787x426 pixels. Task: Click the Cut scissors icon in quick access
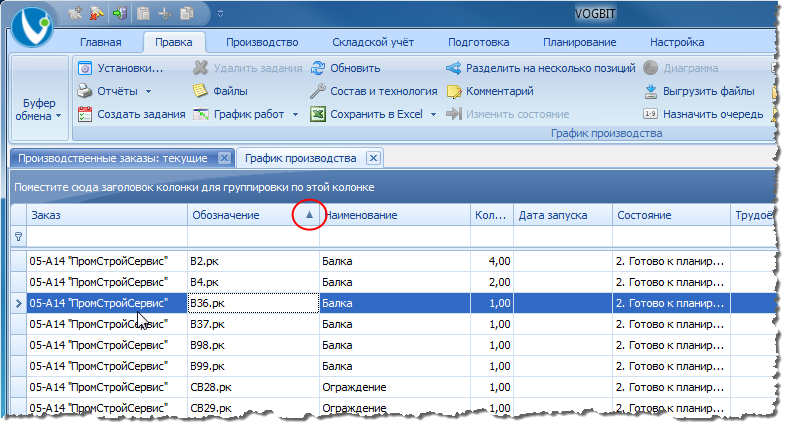[x=165, y=14]
